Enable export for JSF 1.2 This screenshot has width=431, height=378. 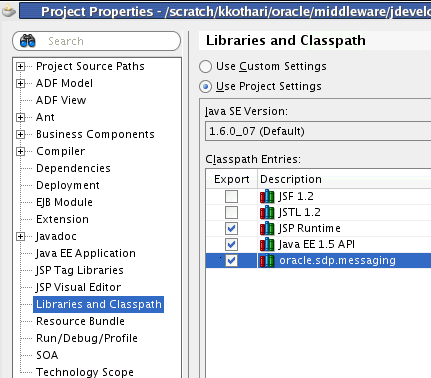click(x=231, y=196)
